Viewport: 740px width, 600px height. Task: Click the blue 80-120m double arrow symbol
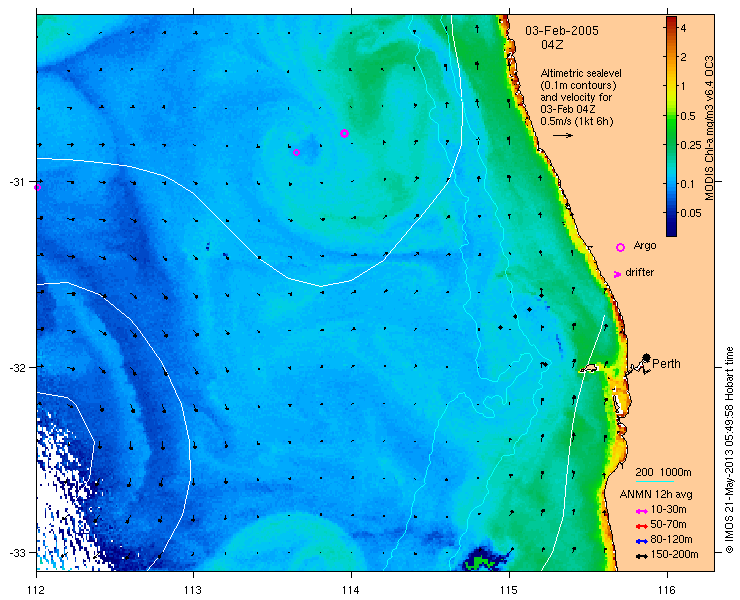(x=641, y=541)
